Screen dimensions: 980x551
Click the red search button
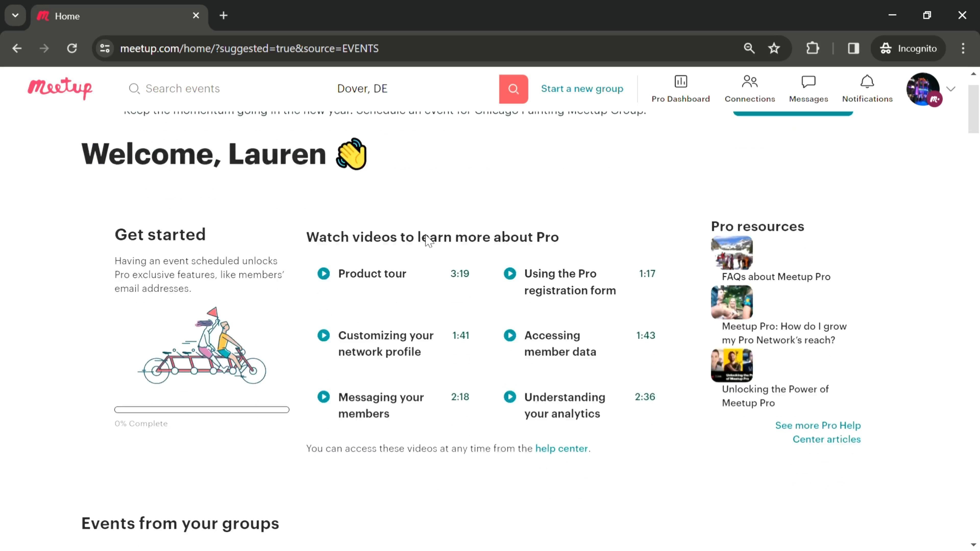(x=513, y=89)
